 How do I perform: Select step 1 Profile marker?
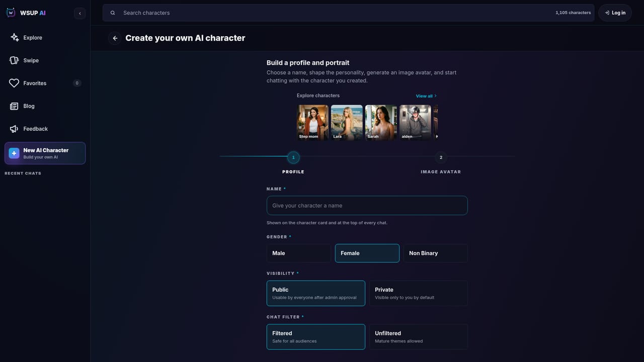coord(293,157)
